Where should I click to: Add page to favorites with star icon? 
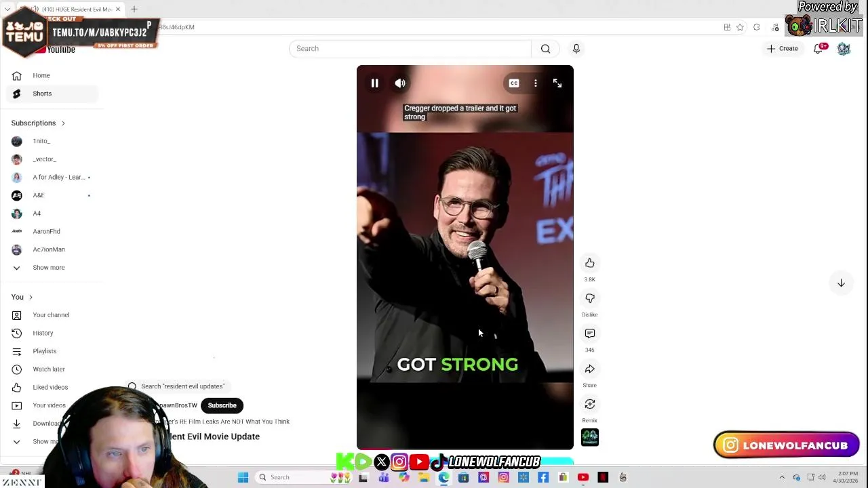coord(740,27)
